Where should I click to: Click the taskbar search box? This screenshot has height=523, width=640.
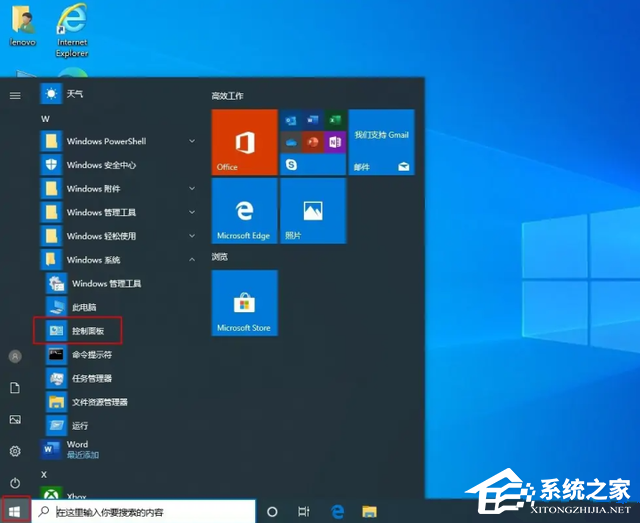(144, 512)
